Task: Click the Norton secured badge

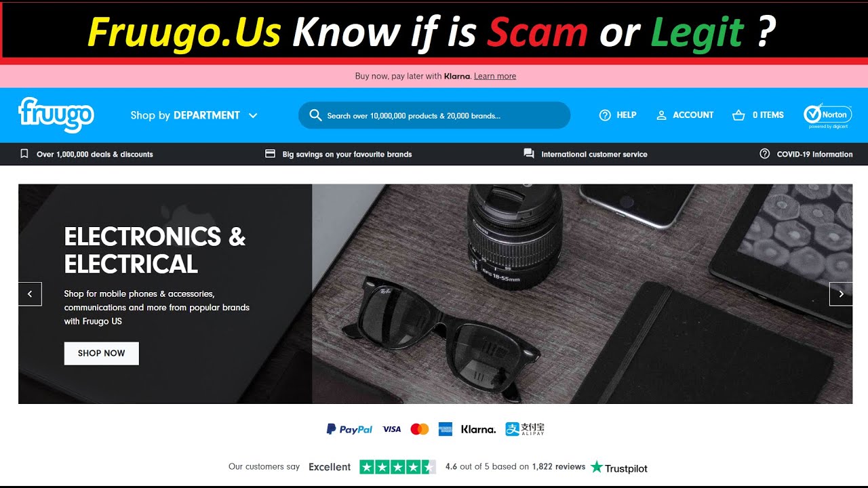Action: 827,115
